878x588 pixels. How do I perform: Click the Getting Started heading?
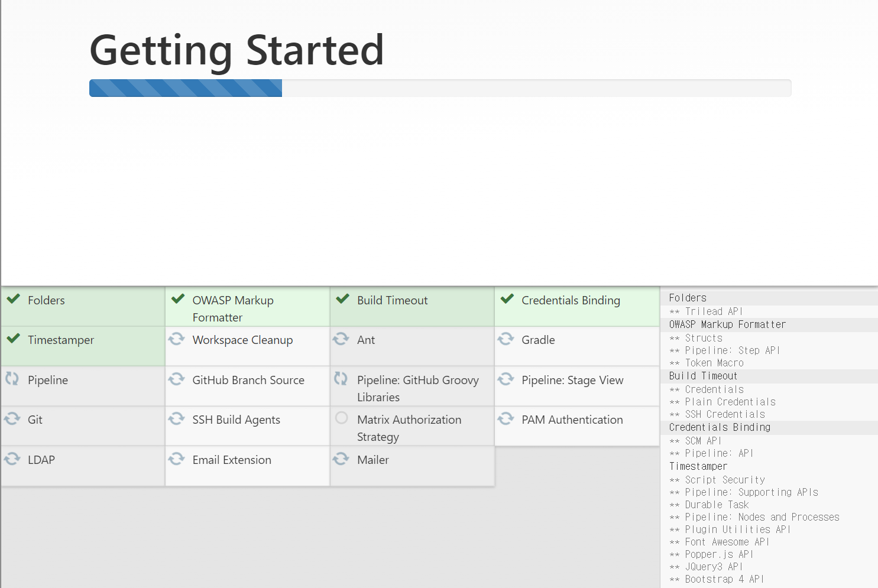tap(236, 50)
